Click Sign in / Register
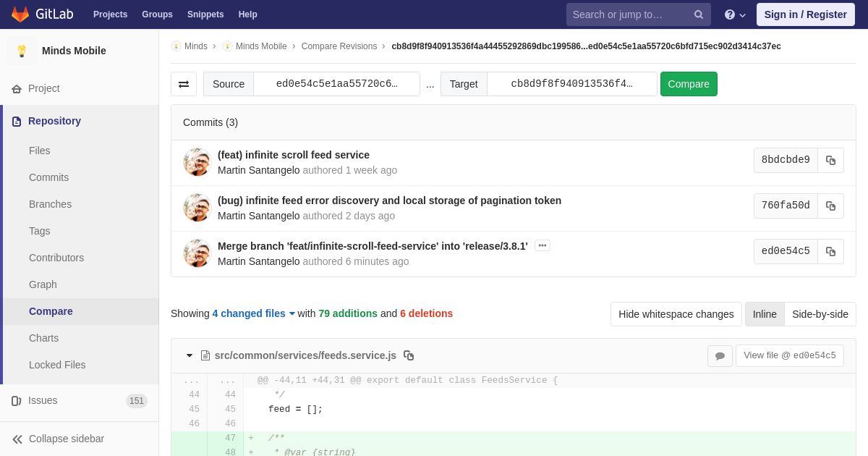The width and height of the screenshot is (868, 456). [x=805, y=14]
